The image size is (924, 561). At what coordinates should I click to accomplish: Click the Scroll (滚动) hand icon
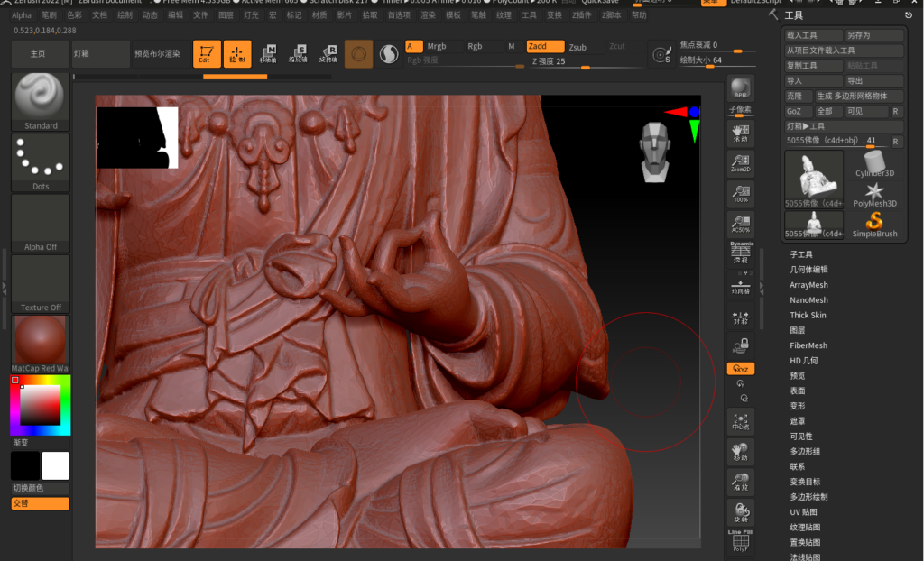(x=740, y=133)
